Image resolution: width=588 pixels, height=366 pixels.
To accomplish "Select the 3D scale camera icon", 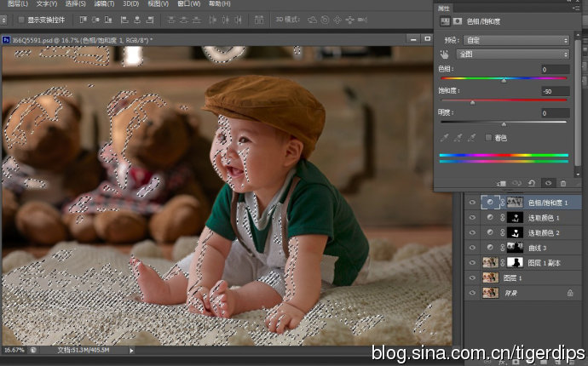I will coord(362,20).
